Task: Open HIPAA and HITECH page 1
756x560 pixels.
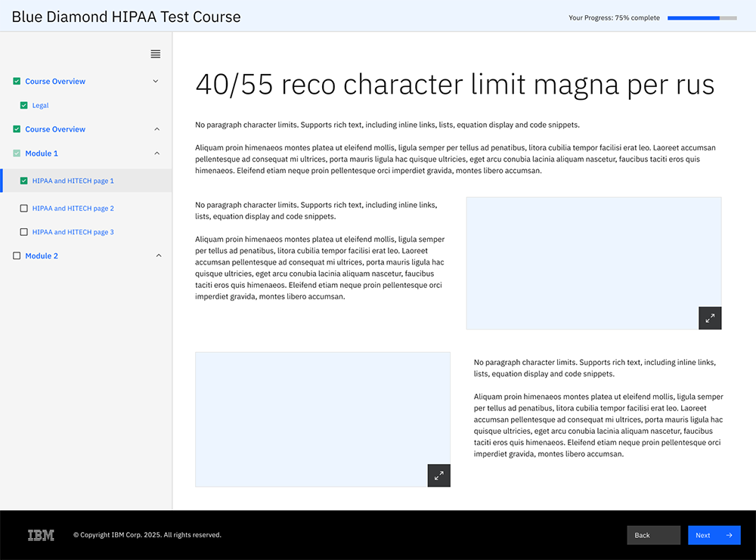Action: pos(73,181)
